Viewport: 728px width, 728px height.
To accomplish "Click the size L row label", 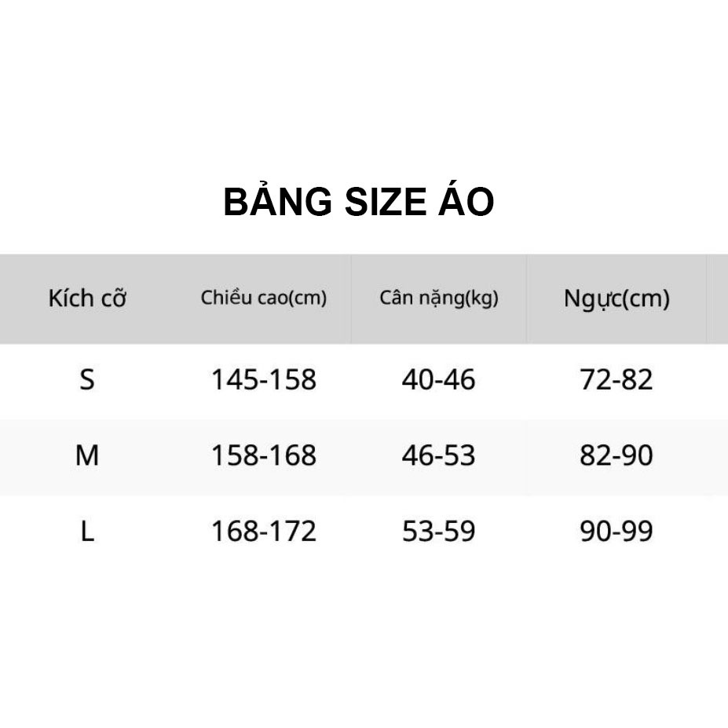I will click(x=87, y=531).
